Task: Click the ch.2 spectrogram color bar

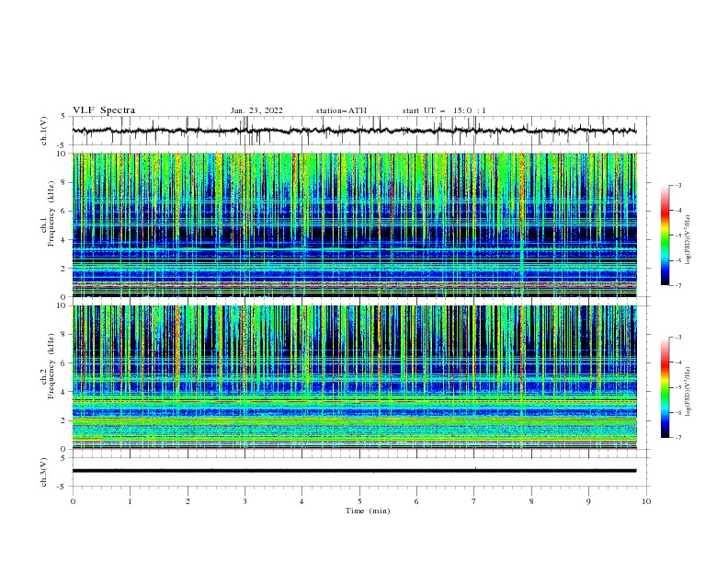Action: (x=665, y=387)
